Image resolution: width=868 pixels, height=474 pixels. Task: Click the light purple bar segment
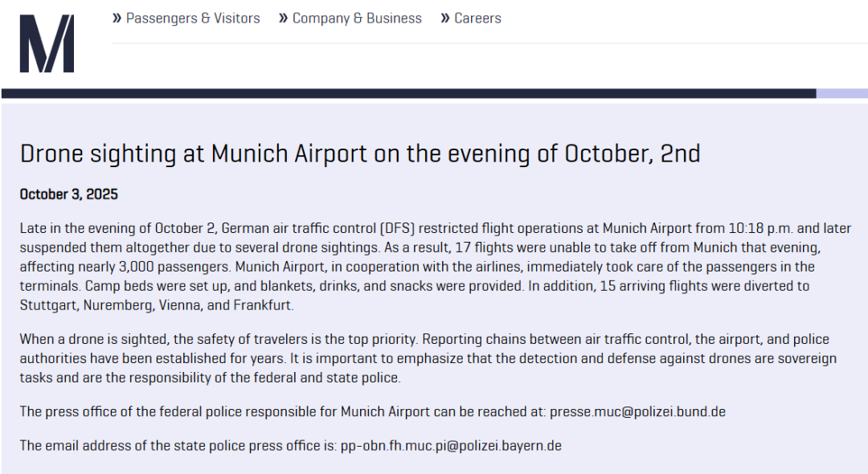pos(841,93)
